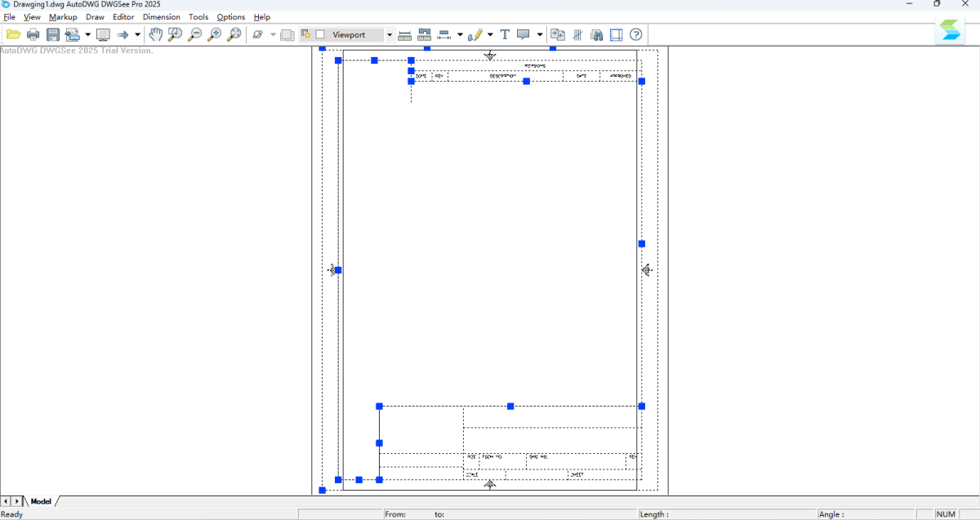Viewport: 980px width, 520px height.
Task: Toggle the layer manager icon beside Viewport
Action: tap(306, 34)
